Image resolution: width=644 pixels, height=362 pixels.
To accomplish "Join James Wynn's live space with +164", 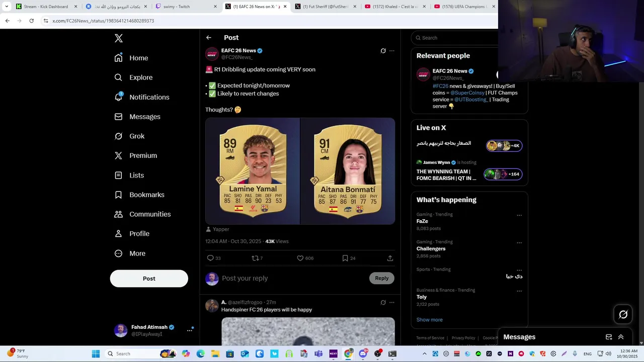I will (503, 174).
